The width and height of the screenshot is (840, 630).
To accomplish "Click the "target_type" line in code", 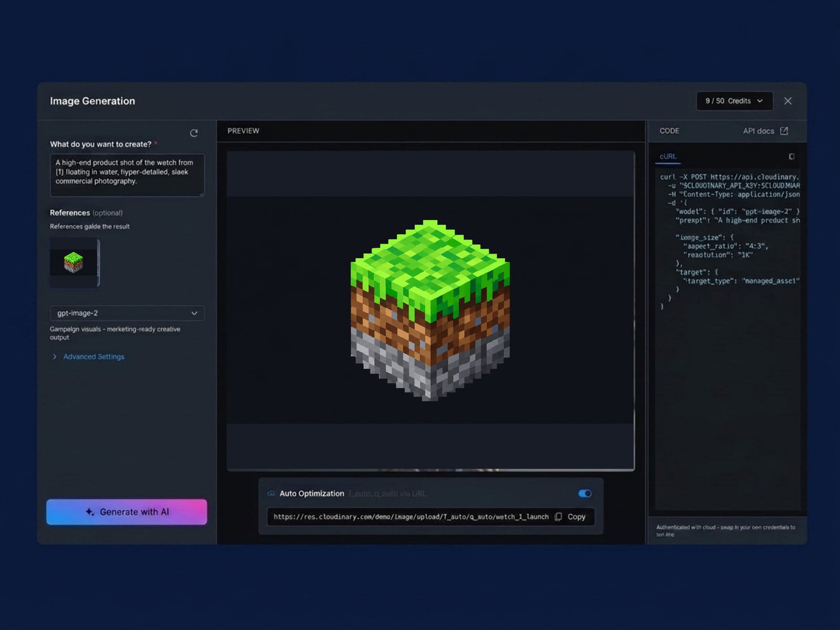I will pos(741,281).
